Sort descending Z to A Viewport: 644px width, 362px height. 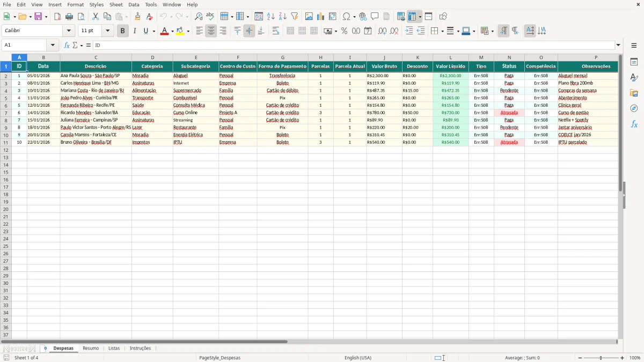coord(282,17)
